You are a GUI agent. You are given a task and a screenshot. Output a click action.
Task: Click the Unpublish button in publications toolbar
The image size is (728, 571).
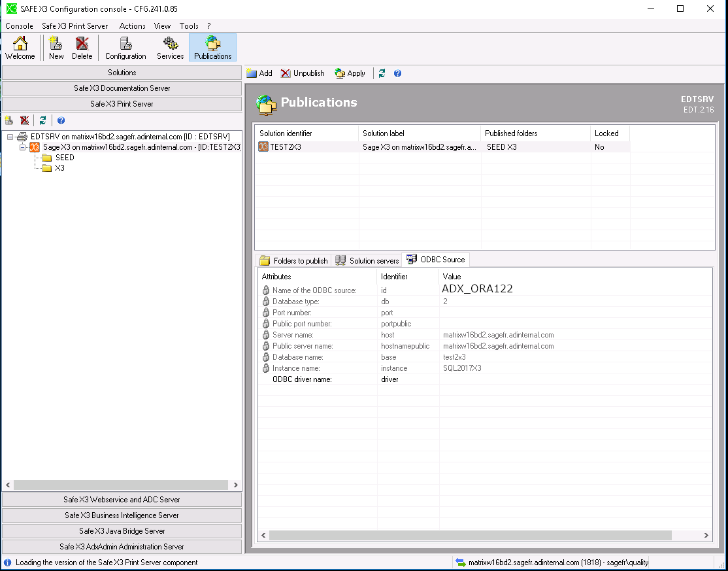(x=303, y=73)
